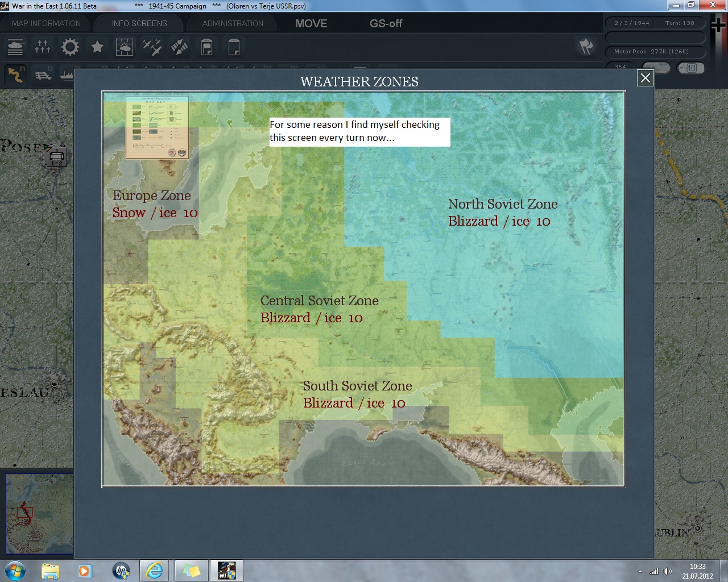
Task: Click the South Soviet Zone label
Action: (x=357, y=386)
